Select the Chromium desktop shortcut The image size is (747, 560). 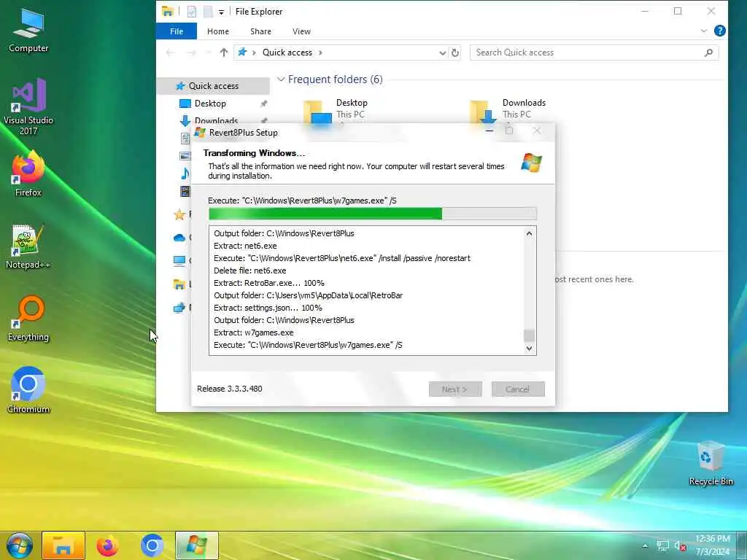point(28,391)
